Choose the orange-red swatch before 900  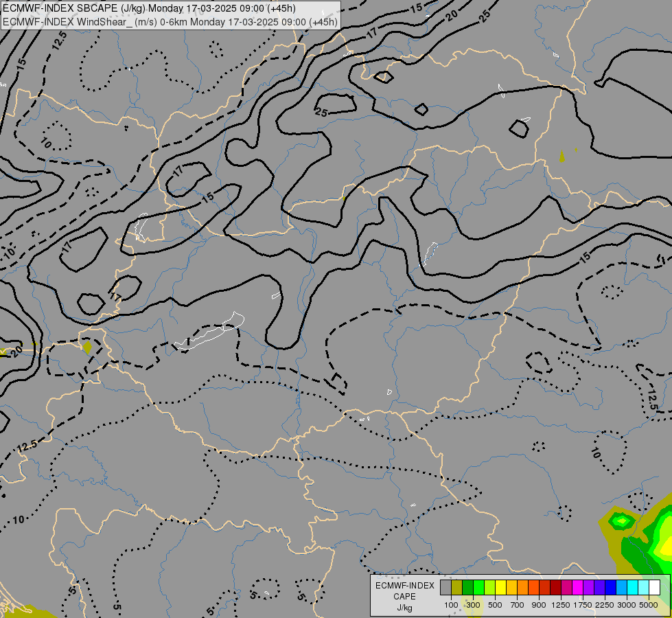pos(533,588)
